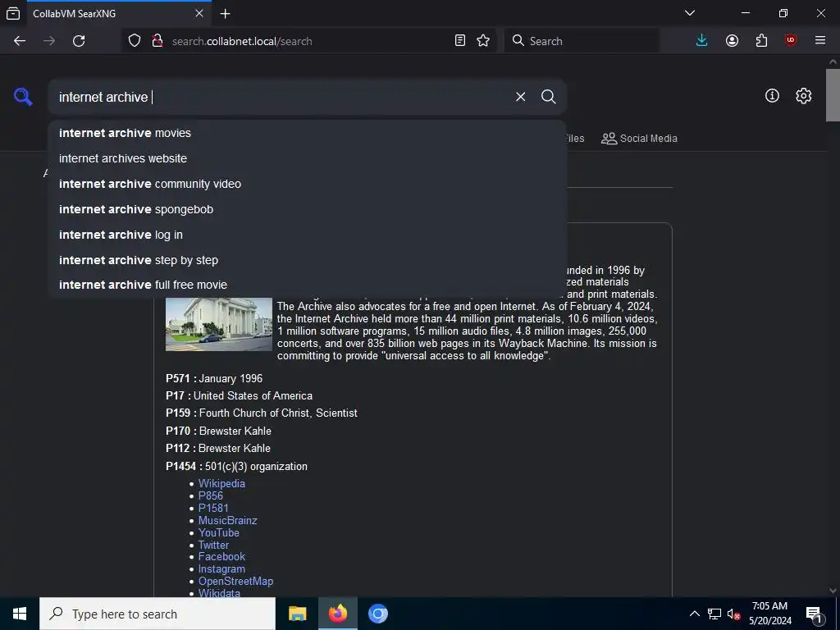Viewport: 840px width, 630px height.
Task: Open the MusicBrainz link
Action: coord(228,520)
